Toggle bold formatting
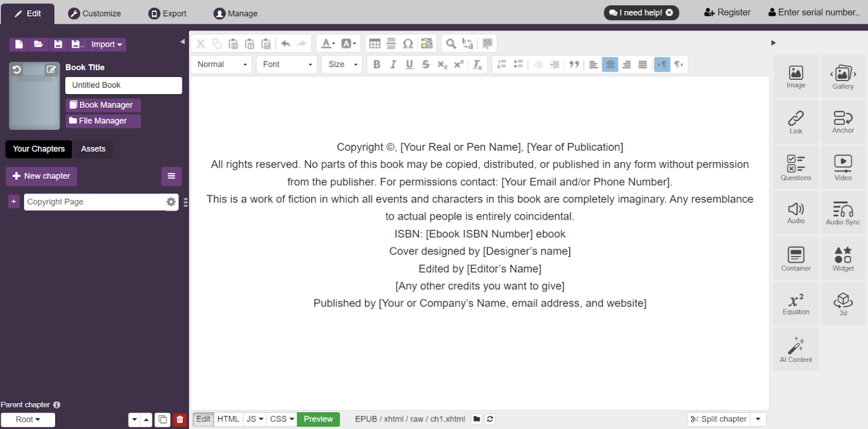868x429 pixels. coord(377,64)
